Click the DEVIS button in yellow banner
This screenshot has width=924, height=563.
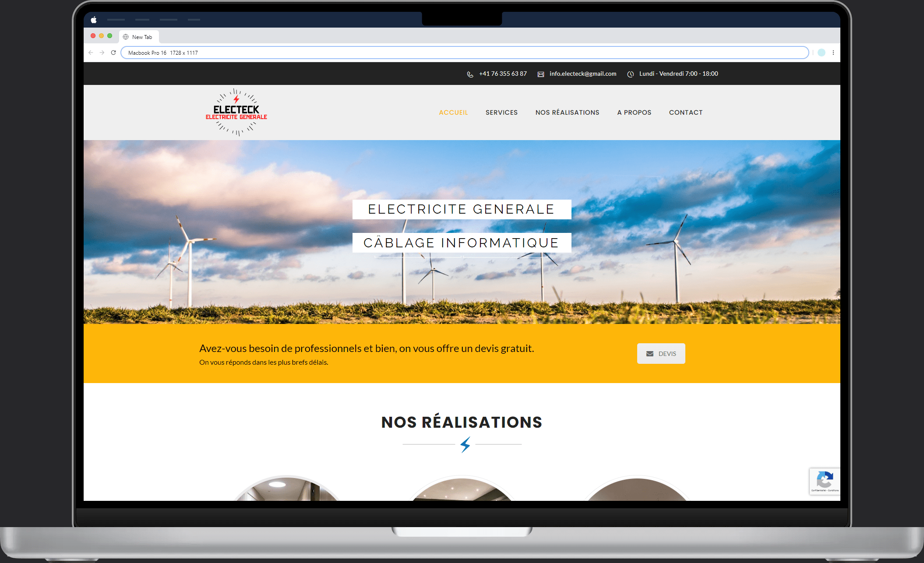tap(661, 353)
